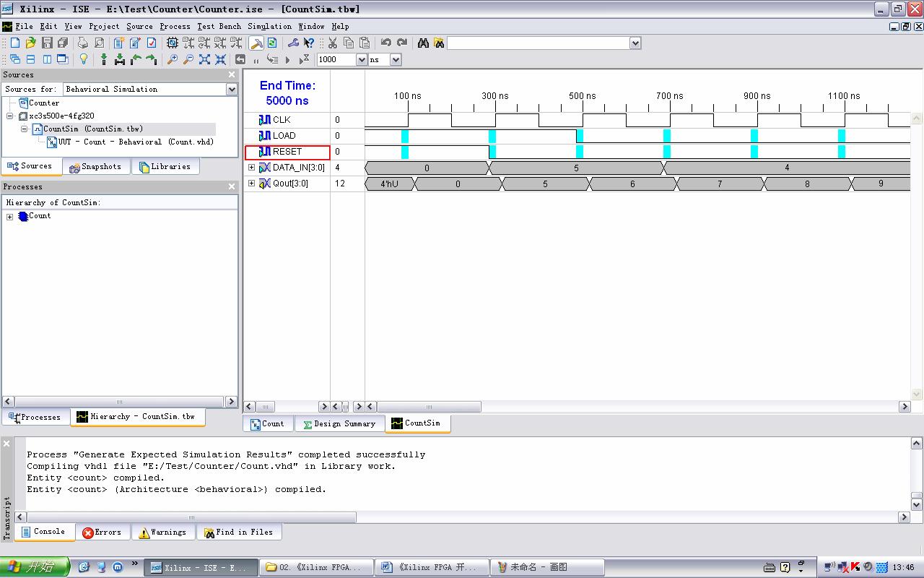924x578 pixels.
Task: Open the Test Bench menu
Action: click(219, 27)
